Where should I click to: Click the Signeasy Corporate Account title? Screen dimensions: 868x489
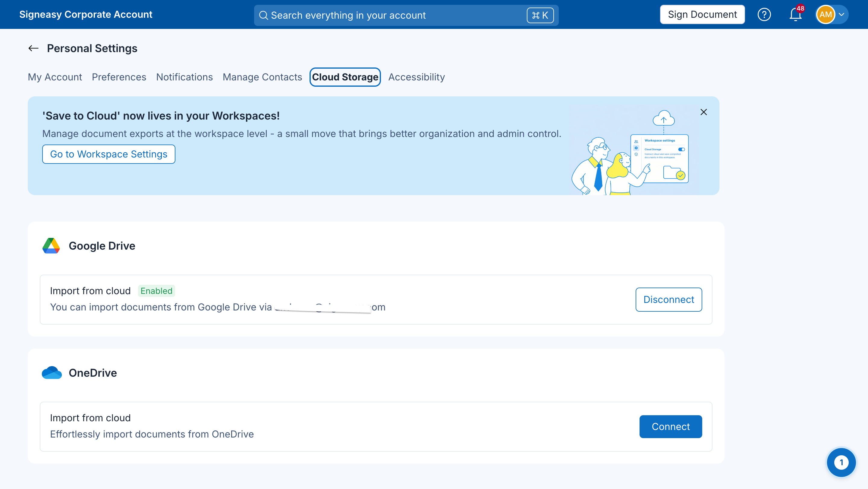(x=86, y=14)
